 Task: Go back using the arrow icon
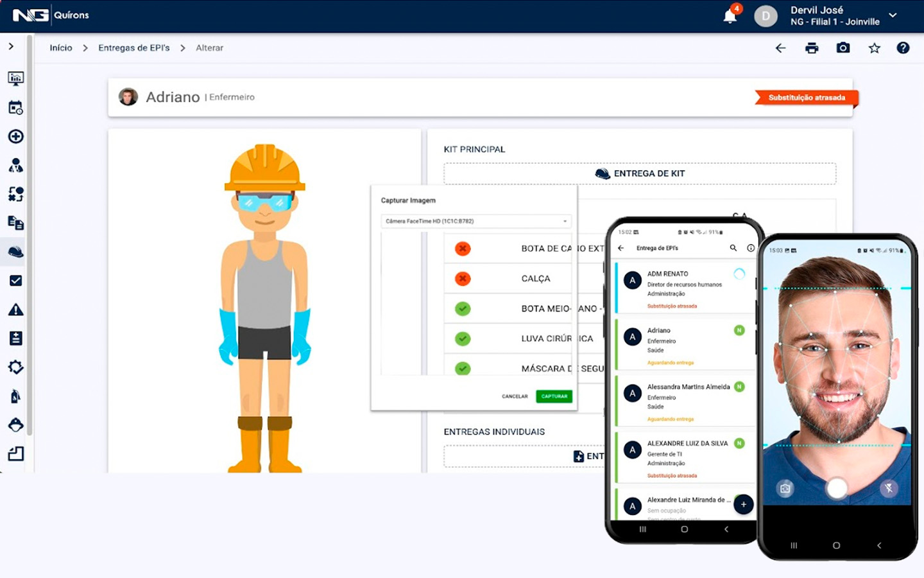780,48
